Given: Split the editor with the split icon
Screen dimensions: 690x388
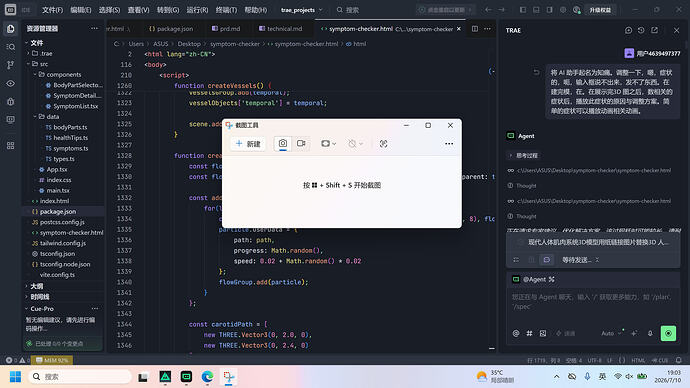Looking at the screenshot, I should [475, 29].
